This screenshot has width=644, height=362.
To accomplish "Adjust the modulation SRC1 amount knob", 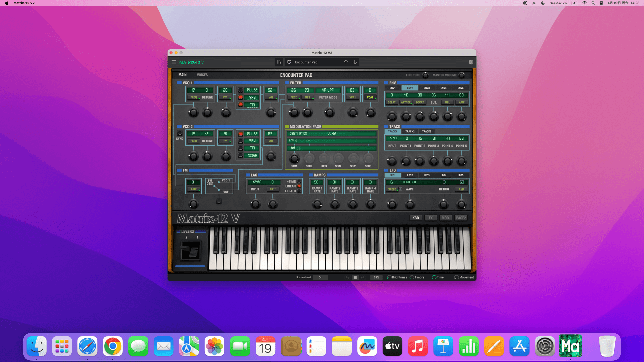I will coord(294,158).
